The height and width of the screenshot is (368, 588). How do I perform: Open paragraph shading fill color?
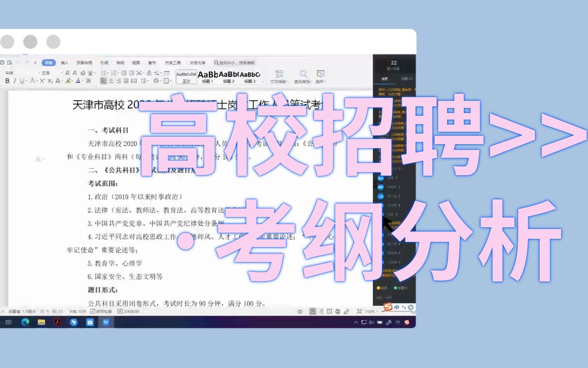(157, 81)
